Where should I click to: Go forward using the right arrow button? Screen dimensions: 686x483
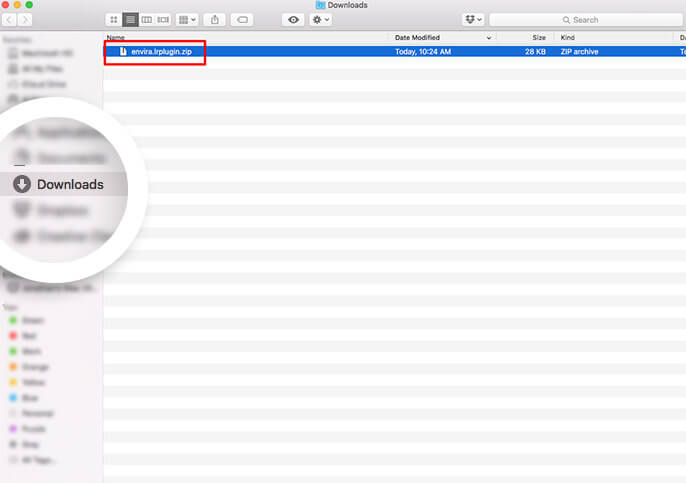click(x=25, y=20)
